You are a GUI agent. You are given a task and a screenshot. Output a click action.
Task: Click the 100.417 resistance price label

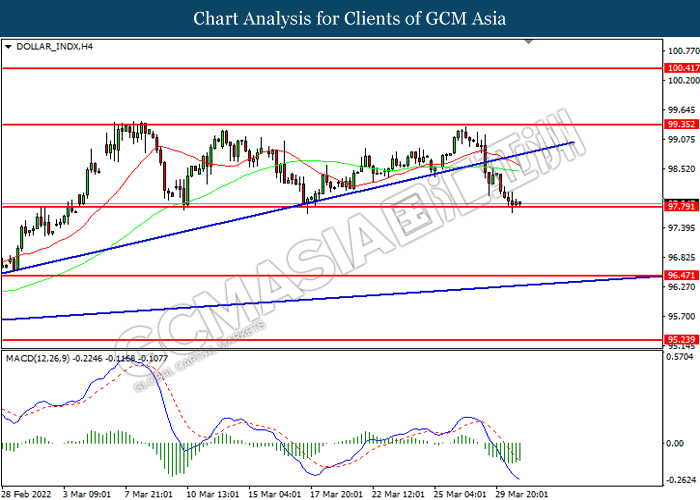tap(682, 68)
